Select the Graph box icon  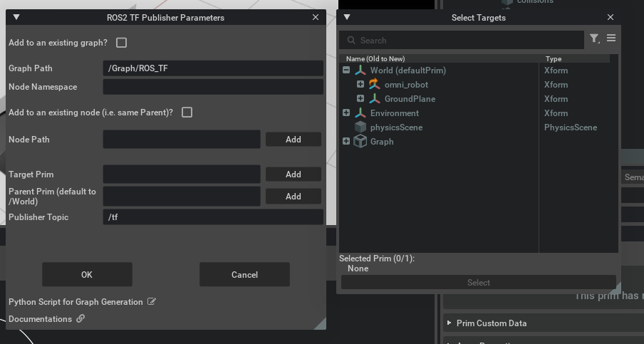(360, 141)
